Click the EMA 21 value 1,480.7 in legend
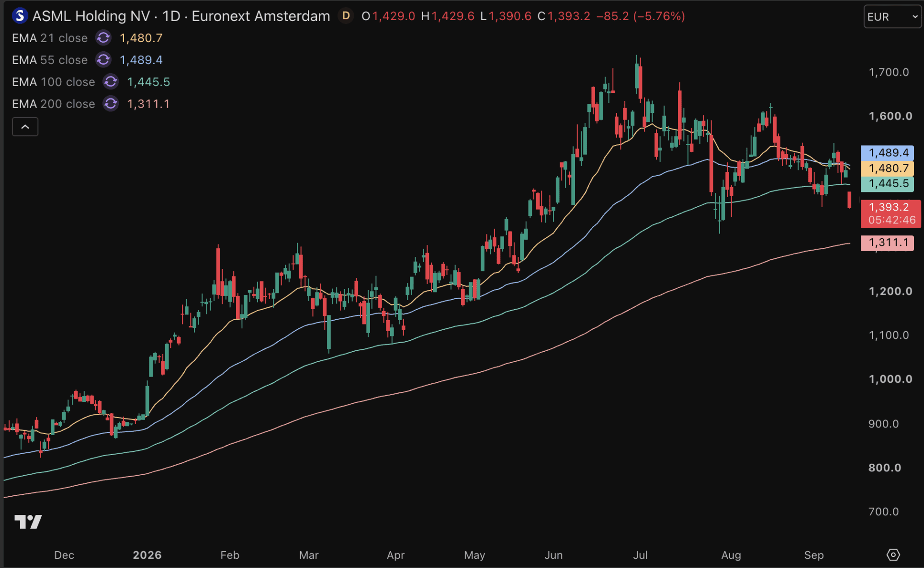Screen dimensions: 924x568 [141, 38]
